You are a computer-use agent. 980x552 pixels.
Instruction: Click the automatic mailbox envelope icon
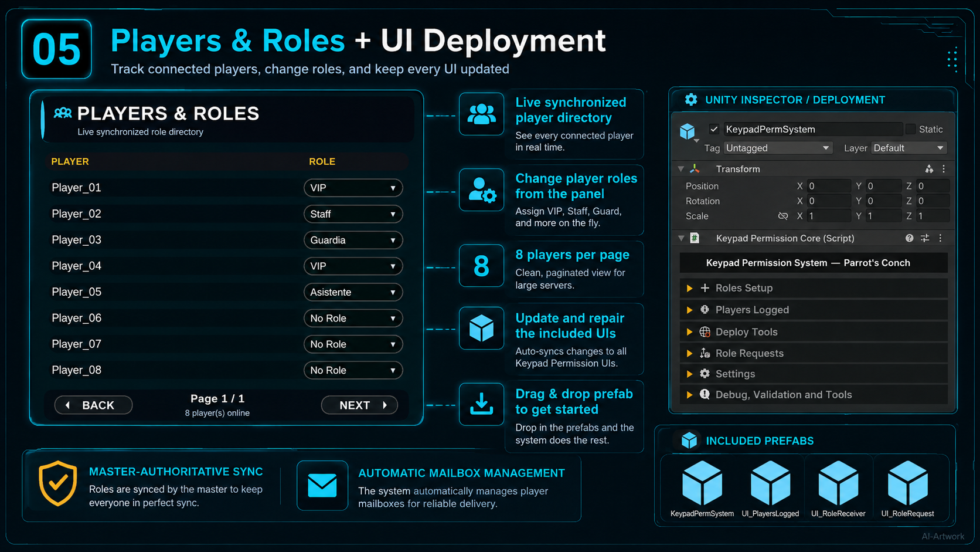click(x=322, y=485)
